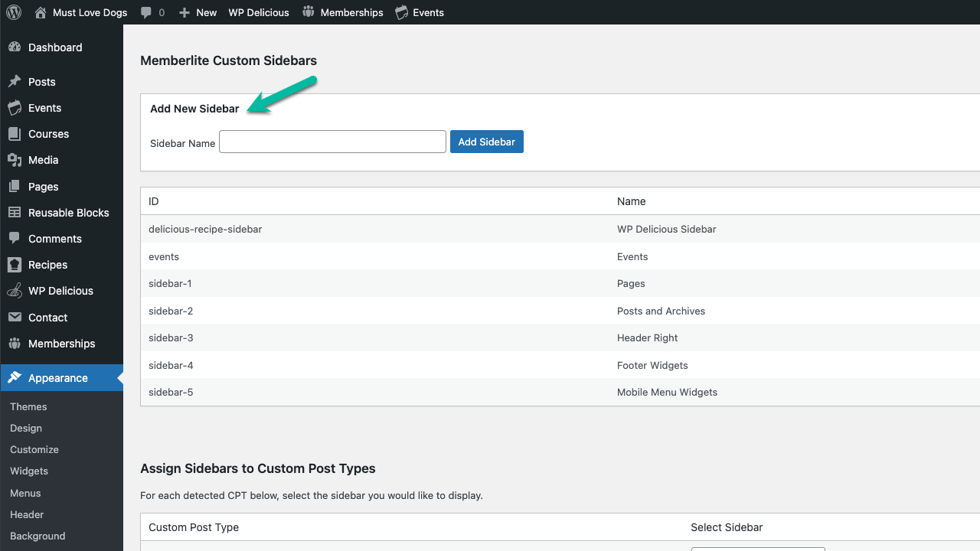Click the Pages icon in sidebar
This screenshot has height=551, width=980.
15,187
